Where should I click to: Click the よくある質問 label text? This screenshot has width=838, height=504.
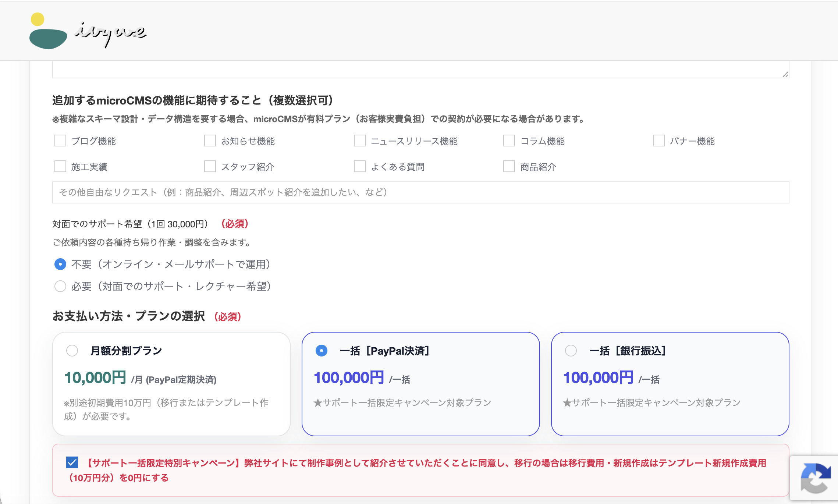pyautogui.click(x=398, y=167)
